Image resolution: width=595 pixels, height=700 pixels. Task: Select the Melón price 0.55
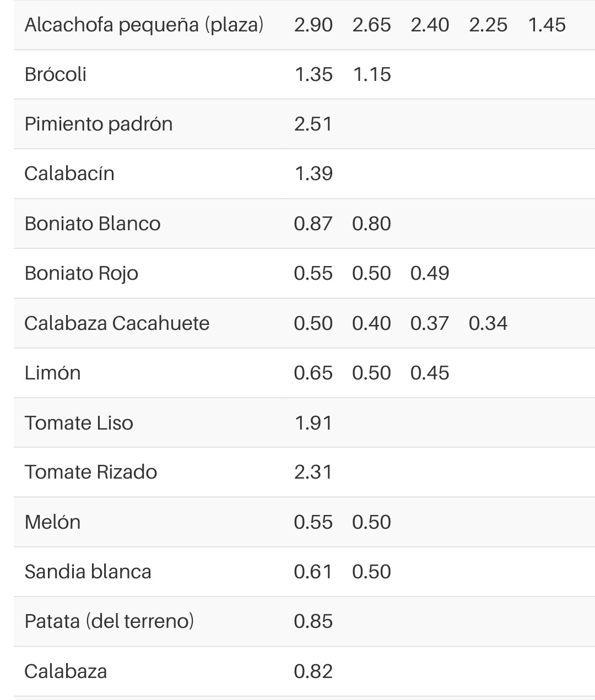pos(313,522)
